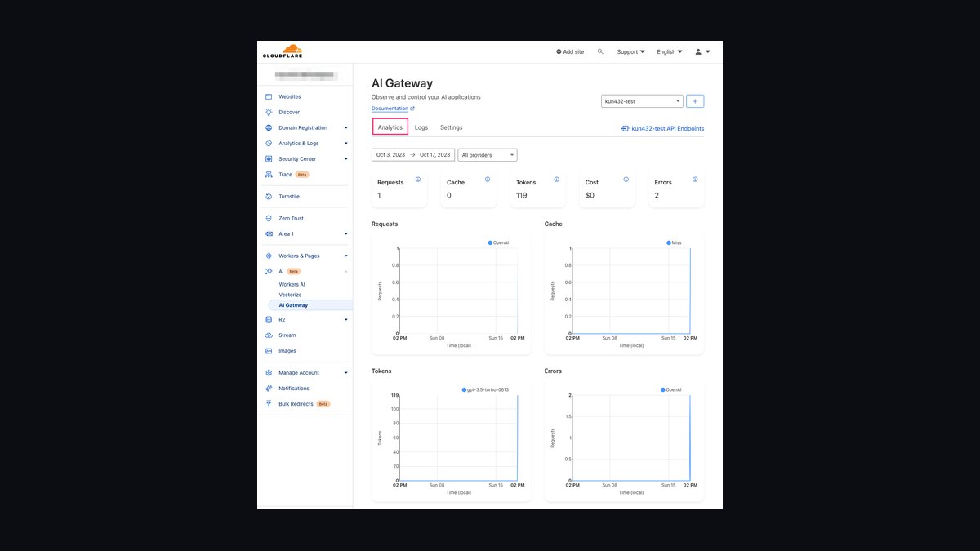Image resolution: width=980 pixels, height=551 pixels.
Task: Click the Images sidebar icon
Action: pyautogui.click(x=269, y=350)
